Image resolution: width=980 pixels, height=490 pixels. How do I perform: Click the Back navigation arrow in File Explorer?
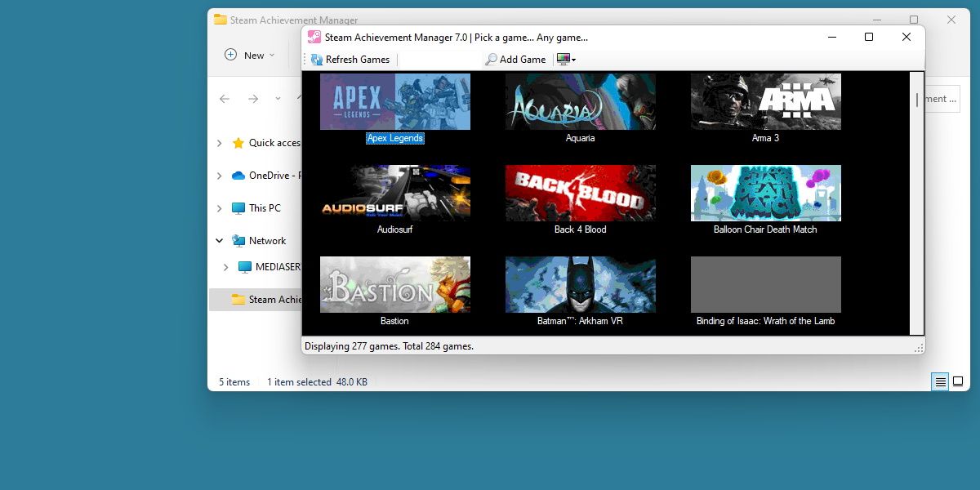225,98
